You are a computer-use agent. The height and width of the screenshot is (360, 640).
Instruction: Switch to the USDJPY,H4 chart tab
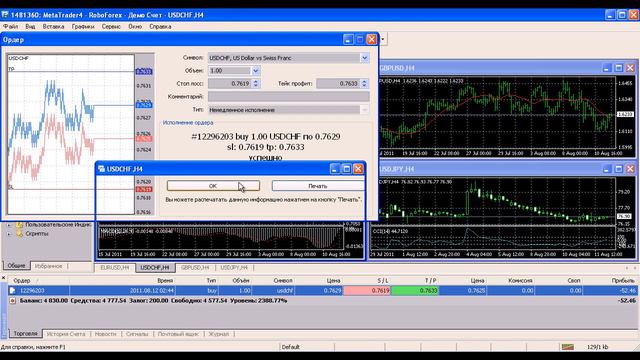click(x=234, y=268)
